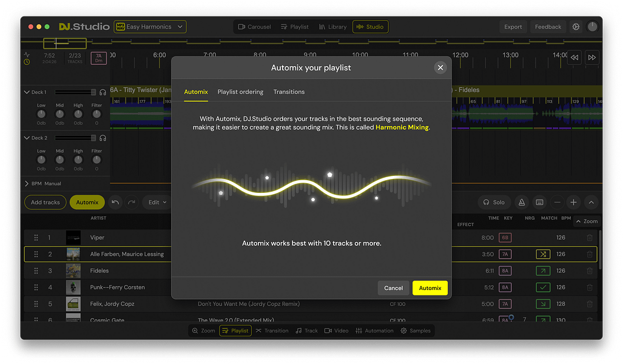Adjust Deck 1 Low EQ knob
This screenshot has height=364, width=623.
pyautogui.click(x=41, y=114)
